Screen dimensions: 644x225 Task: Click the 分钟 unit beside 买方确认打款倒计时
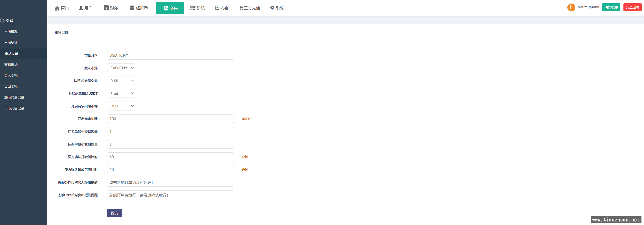[x=245, y=157]
